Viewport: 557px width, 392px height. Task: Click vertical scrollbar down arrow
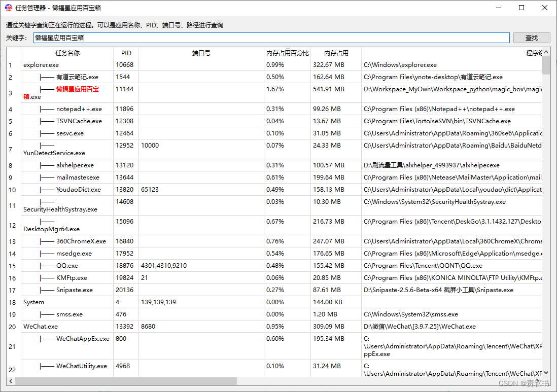pyautogui.click(x=546, y=372)
